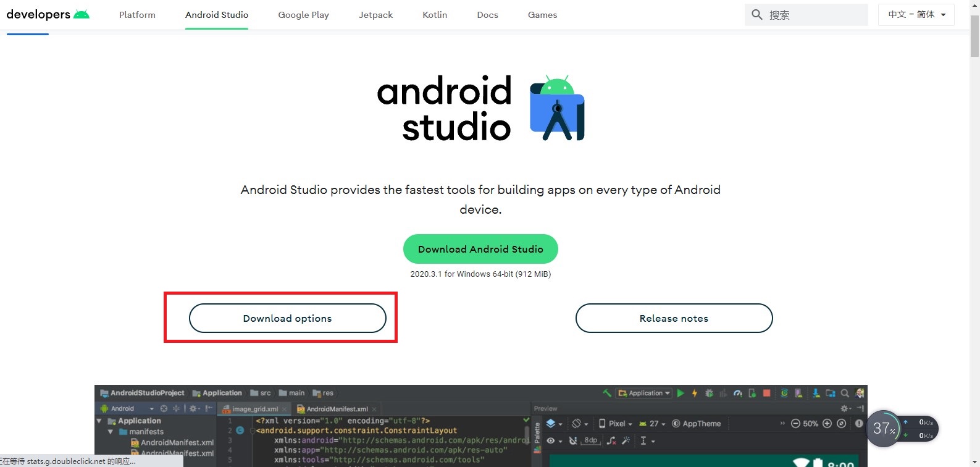The image size is (980, 467).
Task: Open the Platform nav tab
Action: pyautogui.click(x=137, y=15)
